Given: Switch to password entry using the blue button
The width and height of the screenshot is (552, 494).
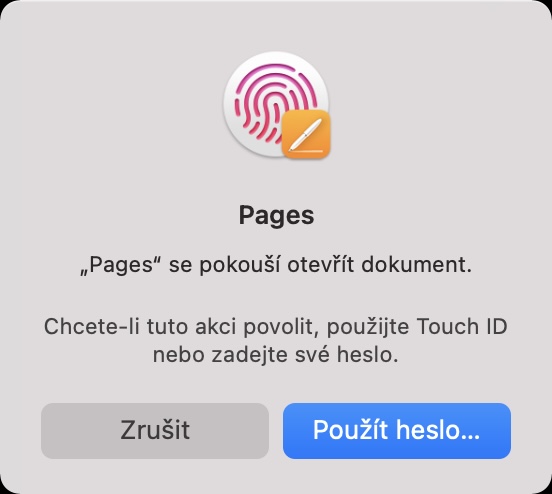Looking at the screenshot, I should pos(397,431).
